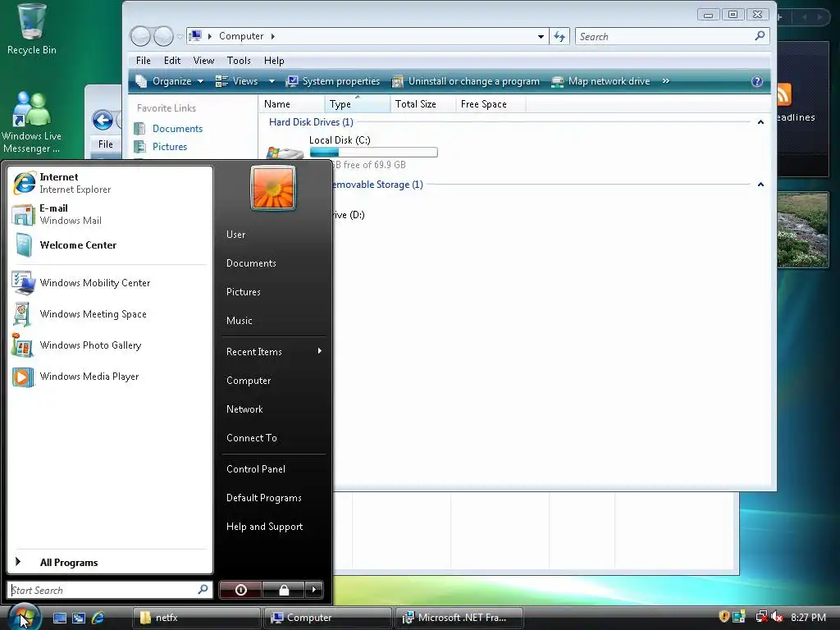Launch Windows Media Player
Image resolution: width=840 pixels, height=630 pixels.
coord(110,376)
